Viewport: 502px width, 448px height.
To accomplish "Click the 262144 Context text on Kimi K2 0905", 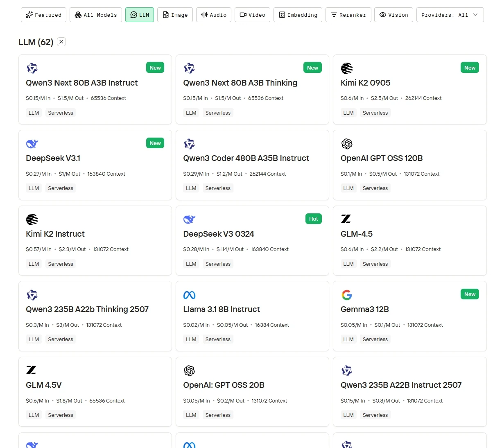I will coord(423,98).
